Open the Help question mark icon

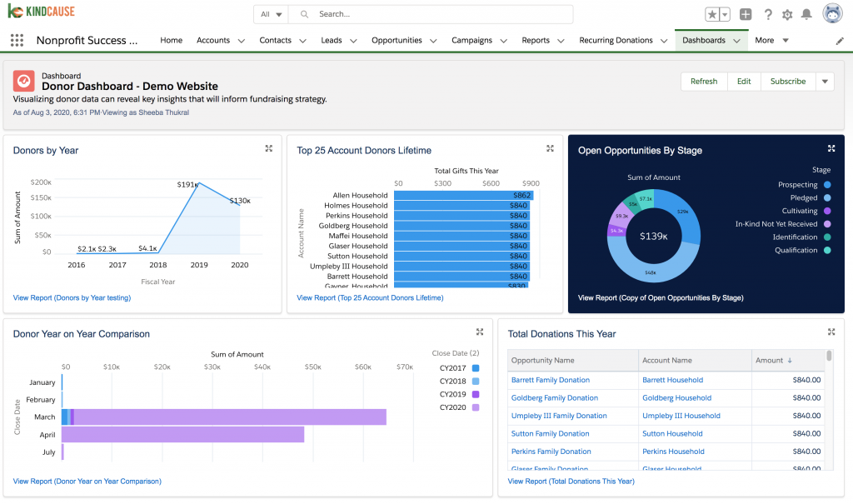pos(767,14)
